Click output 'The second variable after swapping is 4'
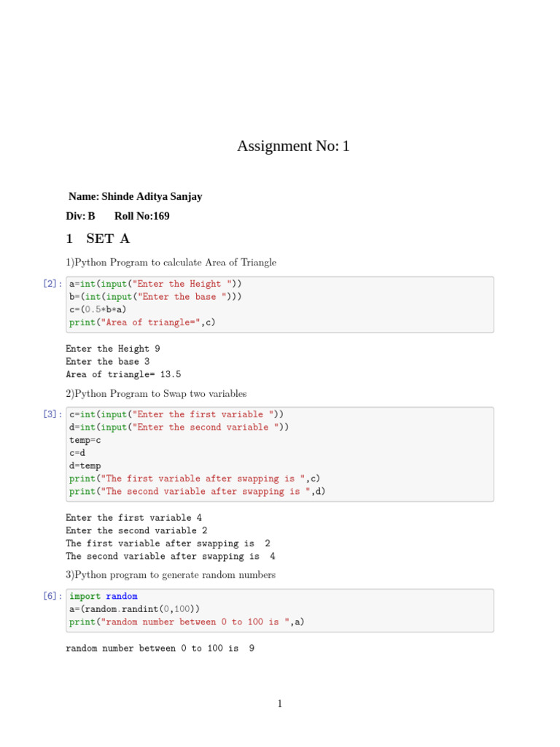560x747 pixels. [x=171, y=557]
